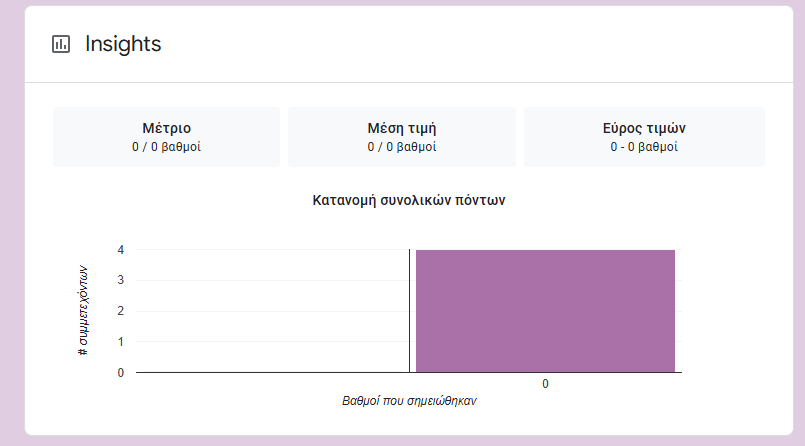805x446 pixels.
Task: Click the chart title Κατανομή συνολικών πόντων
Action: (409, 200)
